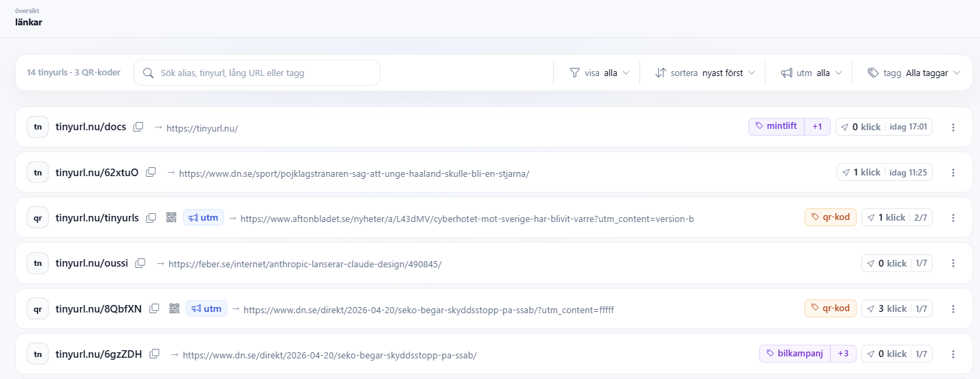The height and width of the screenshot is (379, 980).
Task: Open the tinyurl.nu/62xtuO link
Action: tap(97, 172)
